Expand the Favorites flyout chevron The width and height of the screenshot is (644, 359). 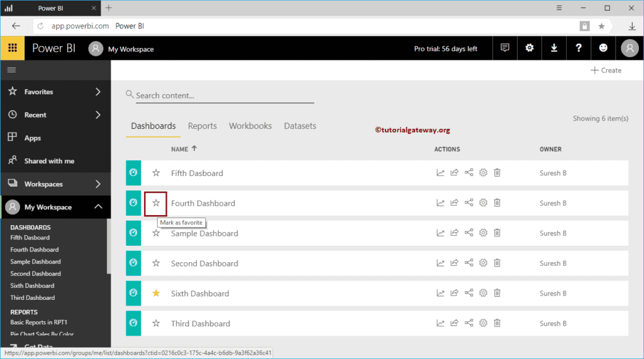coord(97,92)
